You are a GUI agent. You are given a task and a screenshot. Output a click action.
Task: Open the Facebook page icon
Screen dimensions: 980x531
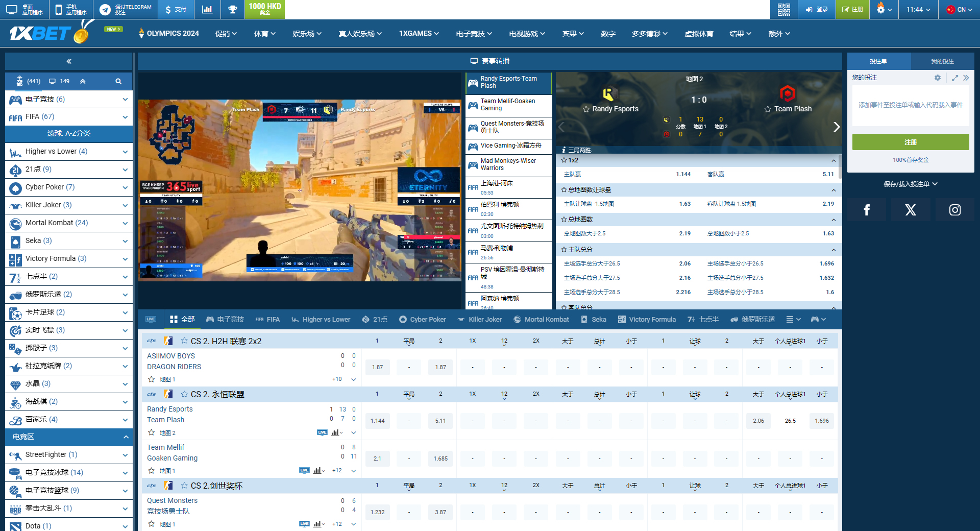coord(866,210)
